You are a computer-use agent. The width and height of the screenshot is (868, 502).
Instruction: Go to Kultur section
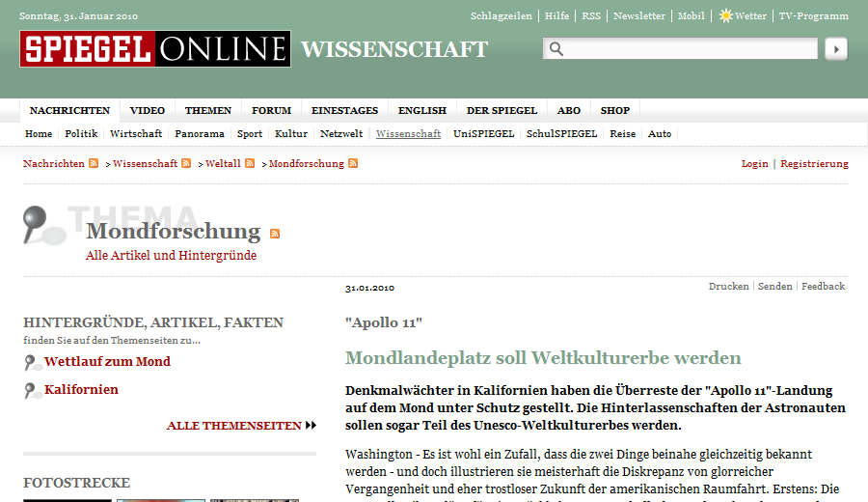click(290, 133)
